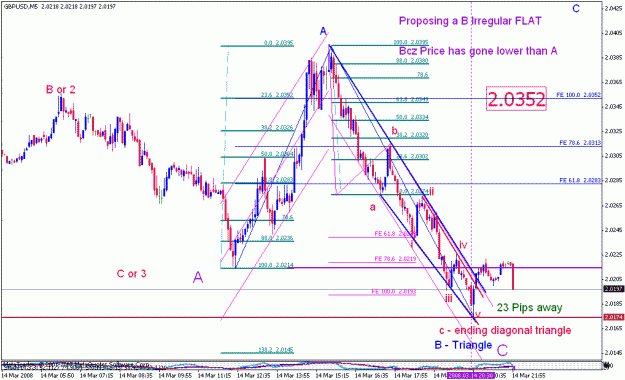
Task: Click the blue 'A' label at the chart peak
Action: coord(323,31)
